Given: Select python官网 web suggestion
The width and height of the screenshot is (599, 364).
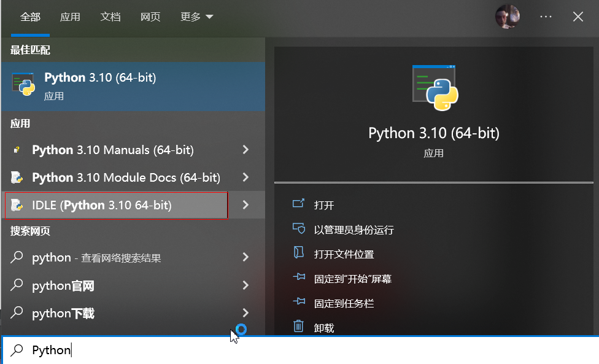Looking at the screenshot, I should coord(133,285).
